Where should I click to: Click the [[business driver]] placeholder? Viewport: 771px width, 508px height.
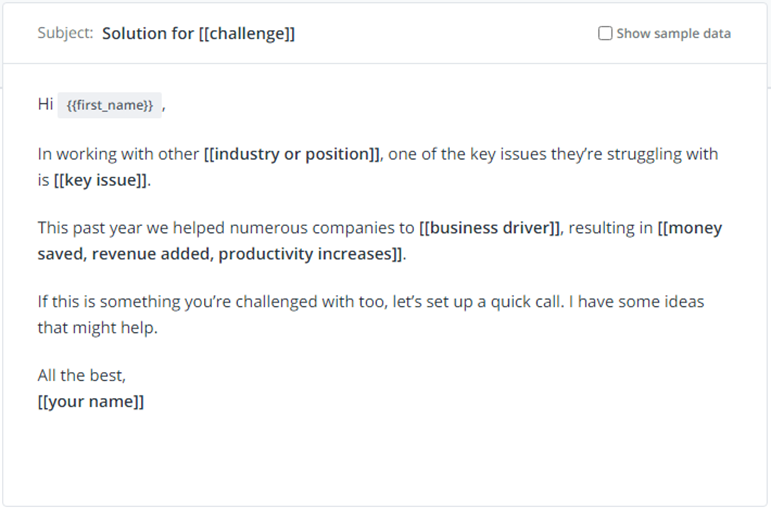[x=489, y=228]
